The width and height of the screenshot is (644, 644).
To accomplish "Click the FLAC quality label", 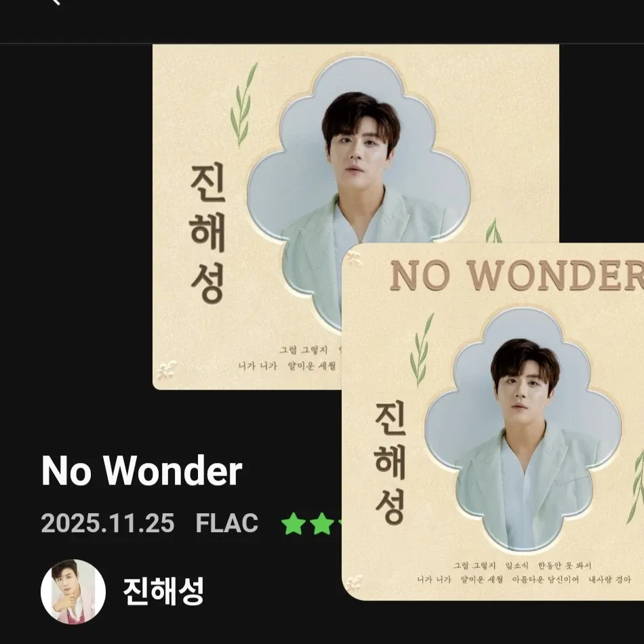I will coord(226,523).
